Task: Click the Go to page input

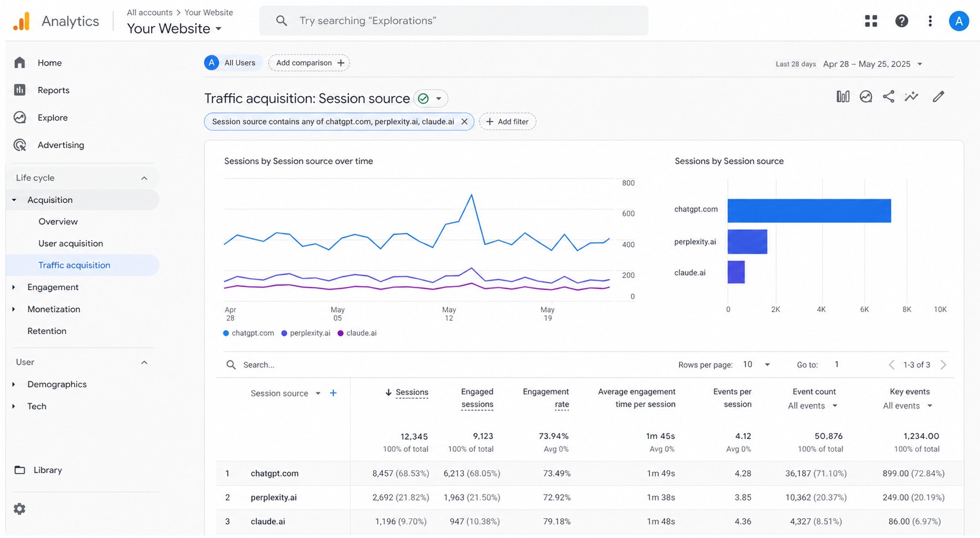Action: (x=837, y=365)
